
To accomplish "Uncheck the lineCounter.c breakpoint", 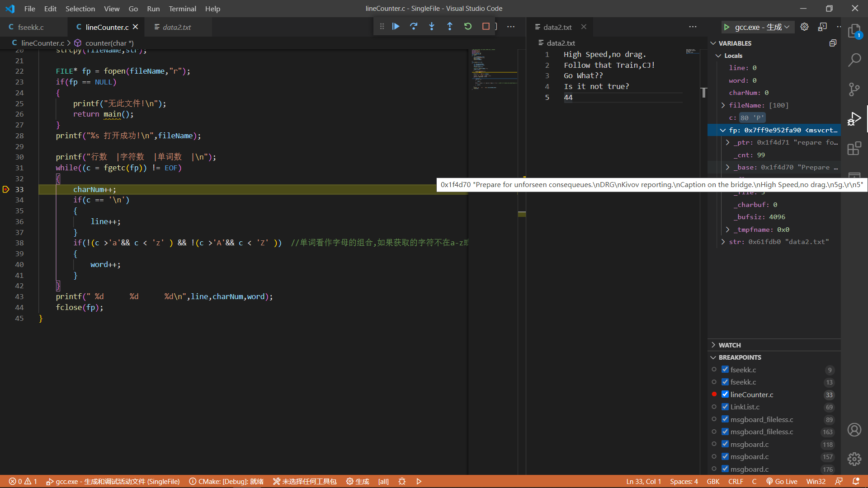I will tap(725, 394).
